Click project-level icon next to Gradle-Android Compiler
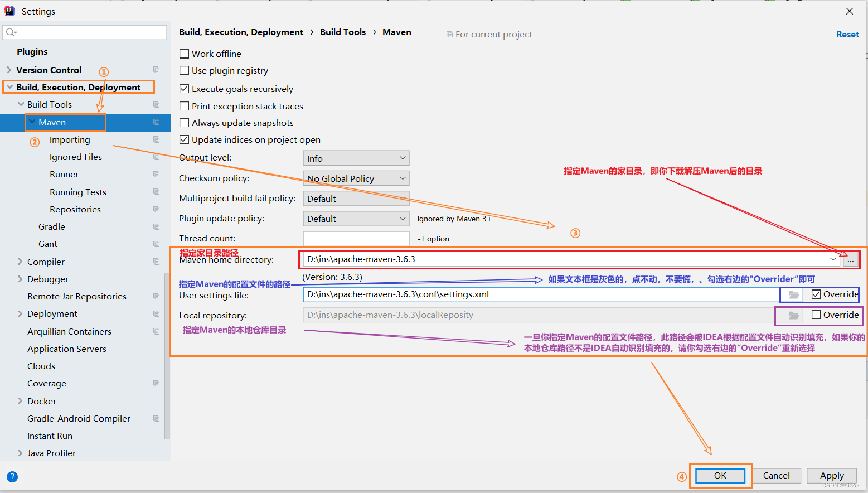Image resolution: width=868 pixels, height=493 pixels. [x=156, y=418]
